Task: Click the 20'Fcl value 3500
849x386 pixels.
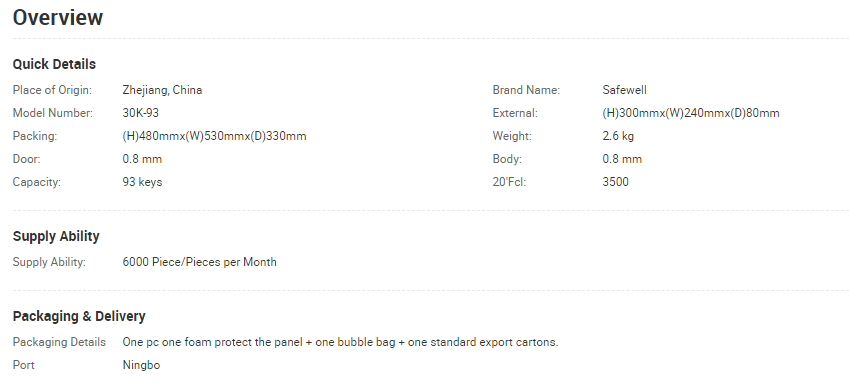Action: click(616, 182)
